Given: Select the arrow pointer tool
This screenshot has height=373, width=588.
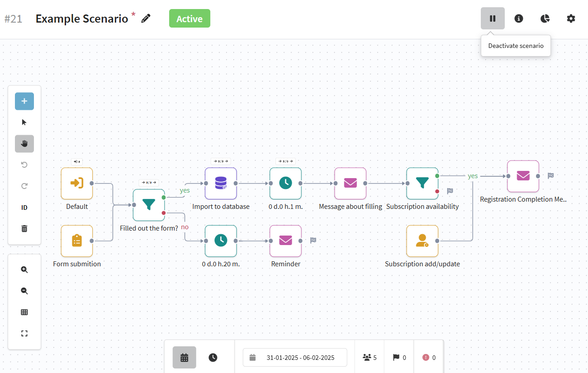Looking at the screenshot, I should [x=24, y=123].
